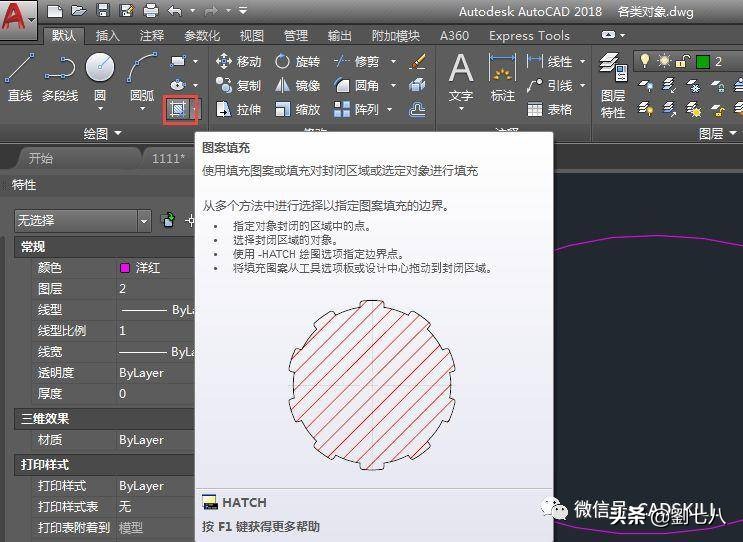Toggle layer freeze sun icon
743x542 pixels.
coord(664,61)
